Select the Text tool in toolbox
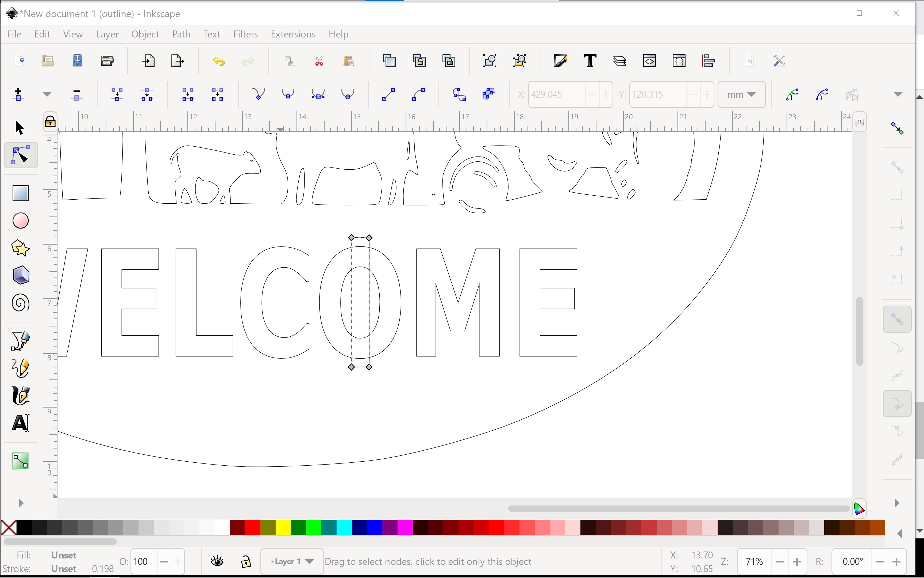This screenshot has height=578, width=924. point(21,423)
